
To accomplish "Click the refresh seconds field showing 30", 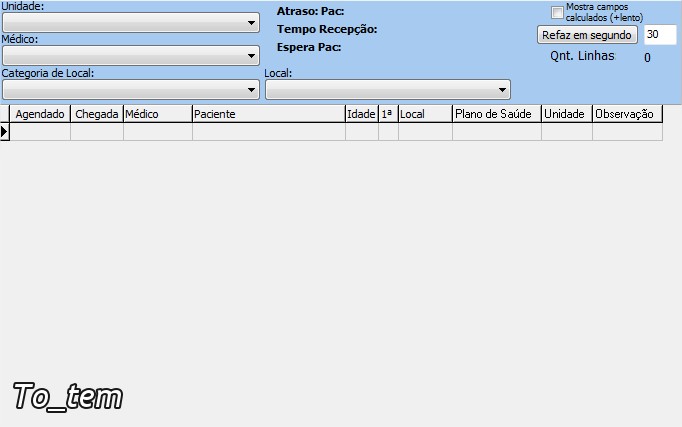I will [659, 35].
